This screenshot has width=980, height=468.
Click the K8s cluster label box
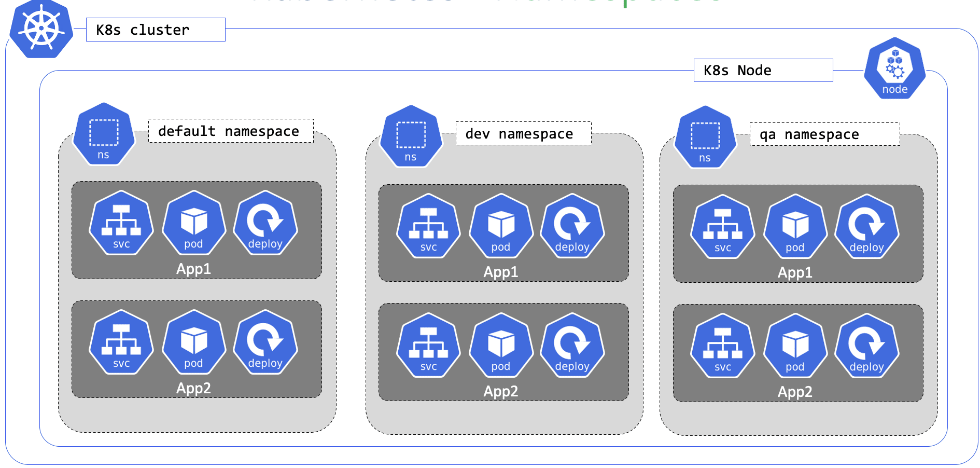click(x=156, y=30)
